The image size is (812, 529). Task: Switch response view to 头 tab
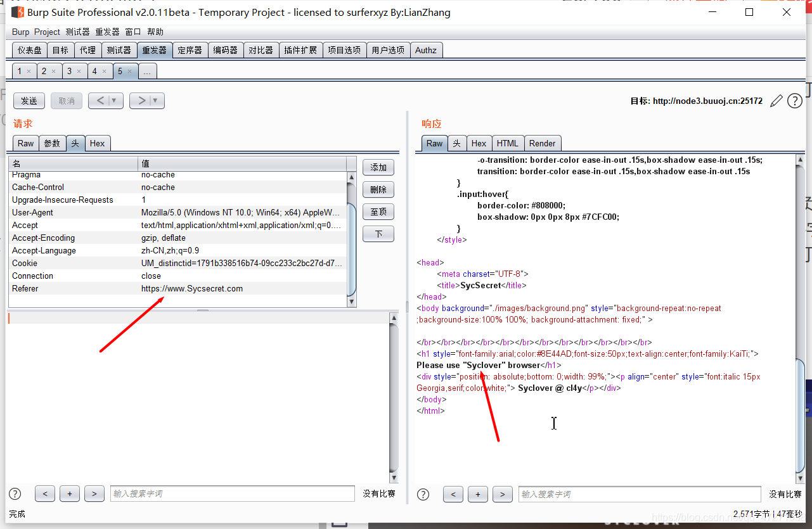[x=456, y=143]
